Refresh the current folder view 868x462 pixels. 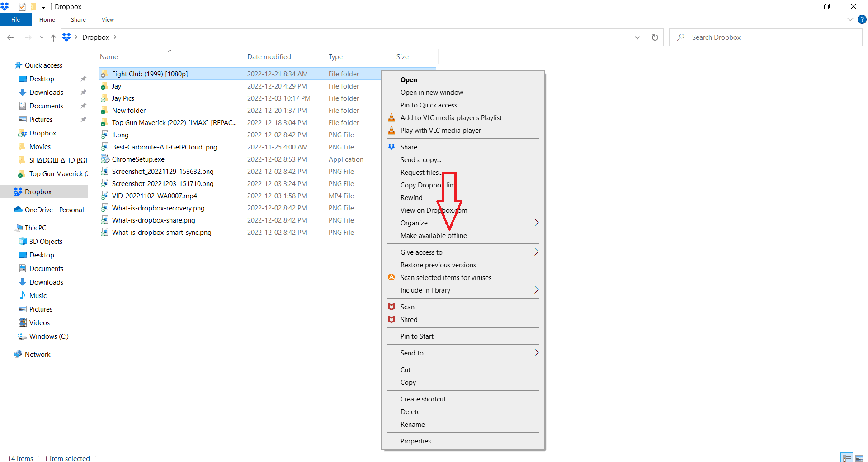654,37
